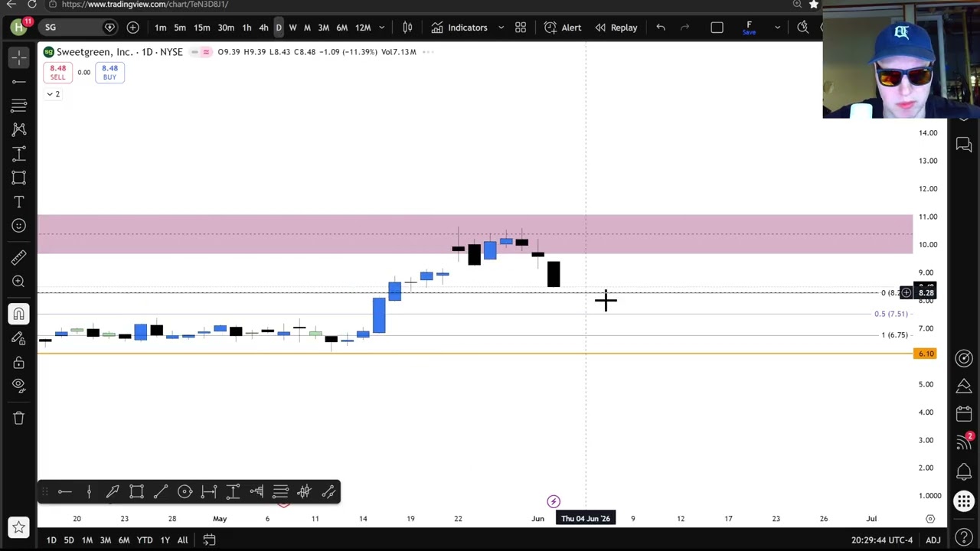Expand the timeframe interval dropdown
Screen dimensions: 980x551
(381, 28)
